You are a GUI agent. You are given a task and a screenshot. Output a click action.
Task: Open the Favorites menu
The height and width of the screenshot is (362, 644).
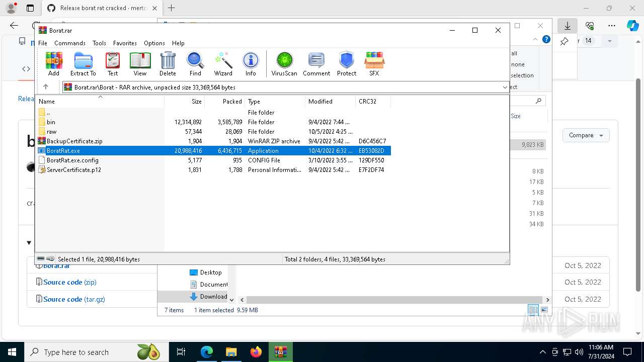[x=125, y=43]
